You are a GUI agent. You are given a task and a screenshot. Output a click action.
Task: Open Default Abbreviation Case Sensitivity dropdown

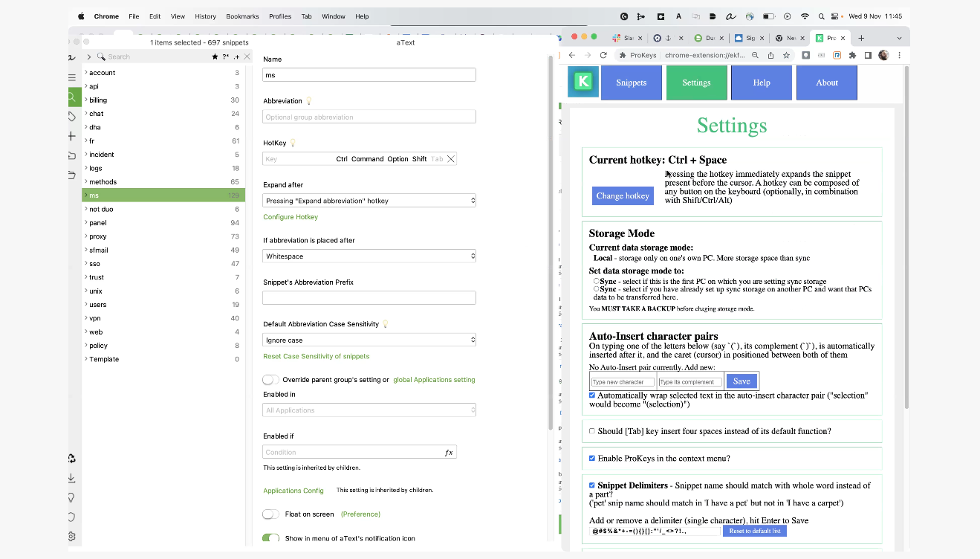pos(369,340)
